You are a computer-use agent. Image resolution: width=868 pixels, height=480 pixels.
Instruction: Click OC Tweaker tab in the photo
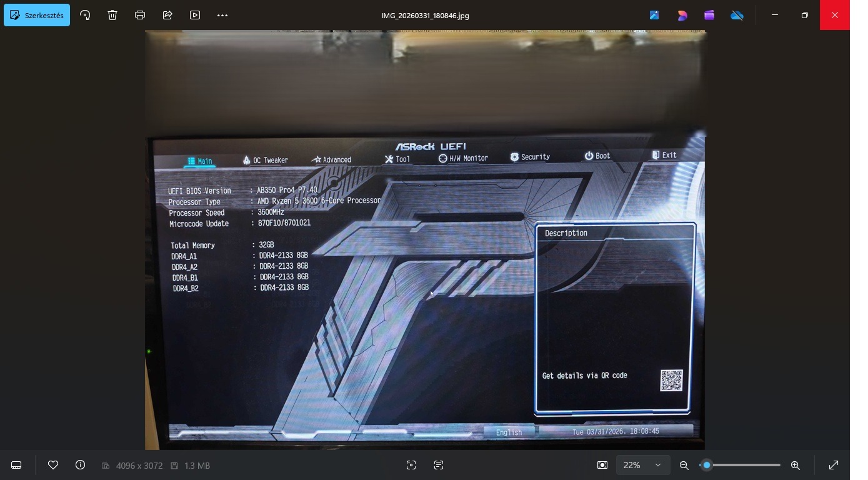(x=266, y=160)
